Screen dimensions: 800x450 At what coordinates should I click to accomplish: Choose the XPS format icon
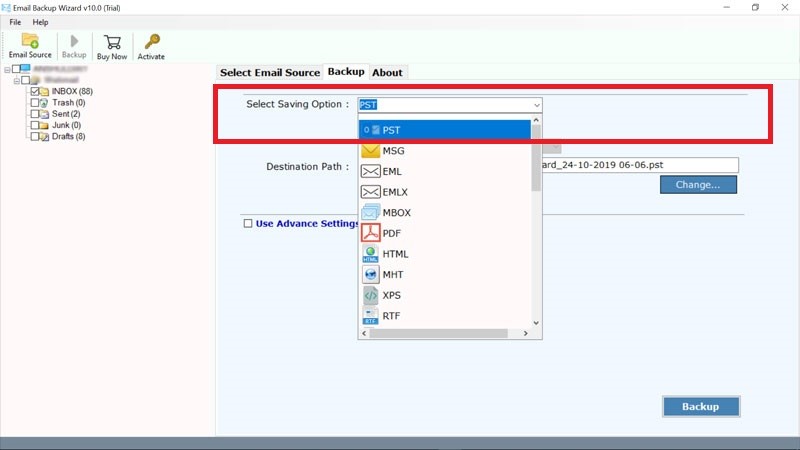pyautogui.click(x=370, y=295)
